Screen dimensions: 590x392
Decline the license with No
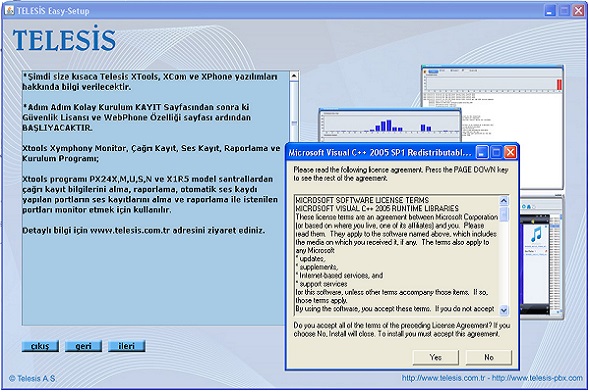[x=489, y=357]
